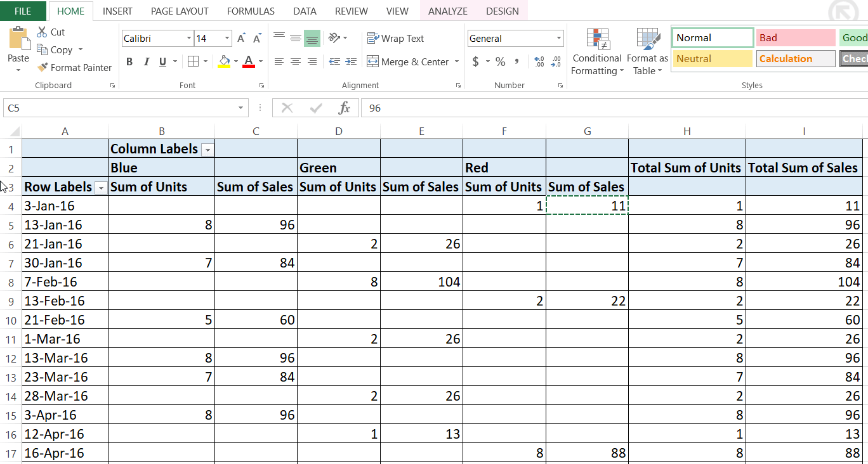Image resolution: width=868 pixels, height=464 pixels.
Task: Toggle Center horizontal alignment
Action: pyautogui.click(x=295, y=61)
